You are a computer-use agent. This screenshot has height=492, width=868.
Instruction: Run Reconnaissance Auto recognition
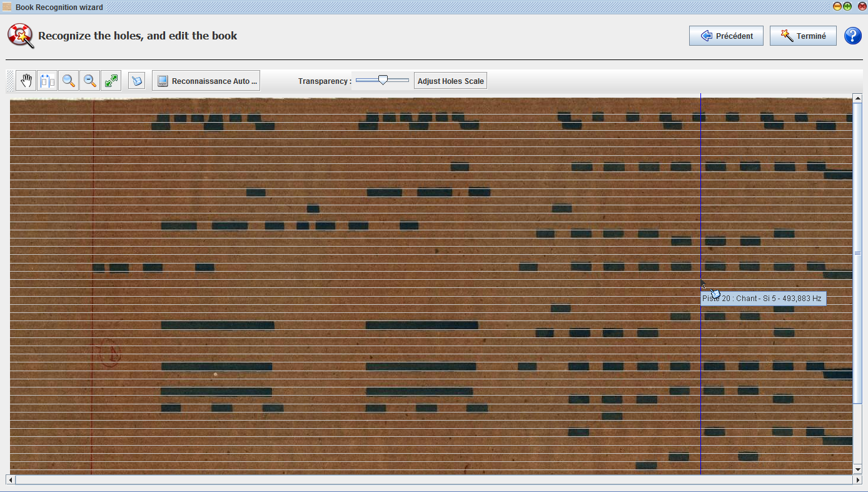(206, 81)
